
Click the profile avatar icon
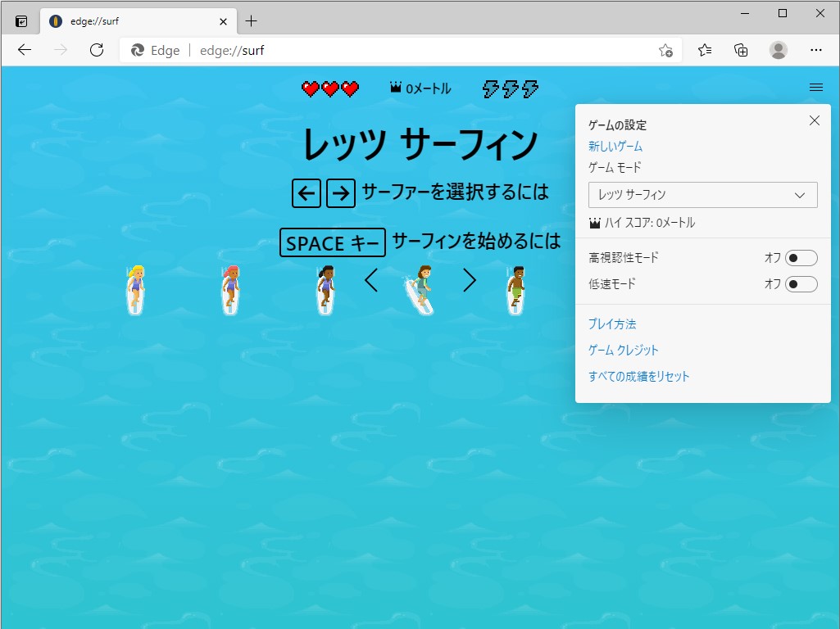point(779,50)
